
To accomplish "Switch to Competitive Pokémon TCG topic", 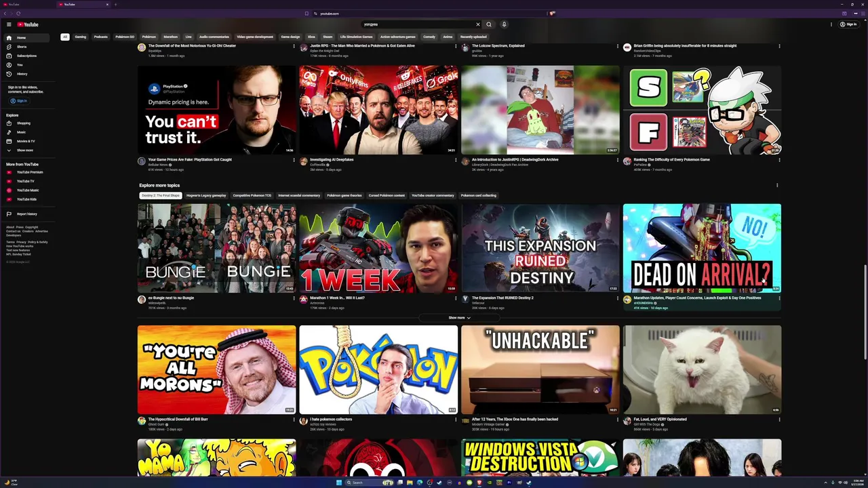I will pos(252,195).
